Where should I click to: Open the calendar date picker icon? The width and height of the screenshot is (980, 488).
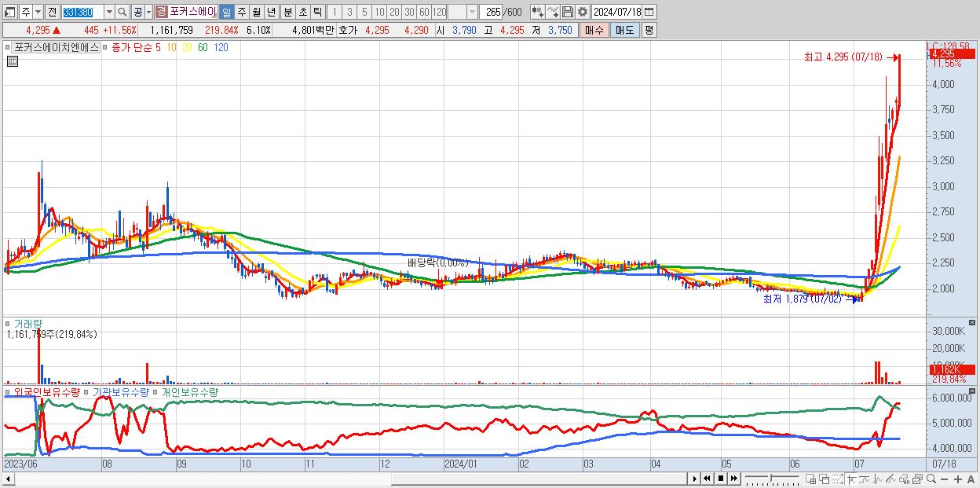[x=649, y=12]
